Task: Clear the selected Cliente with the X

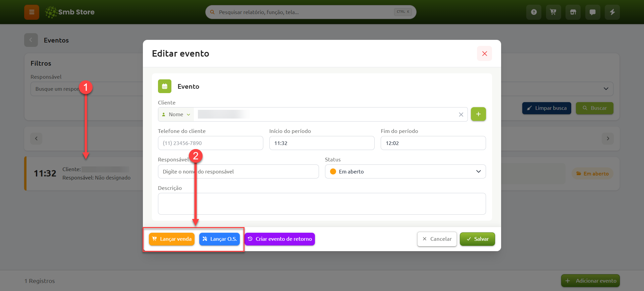Action: (461, 115)
